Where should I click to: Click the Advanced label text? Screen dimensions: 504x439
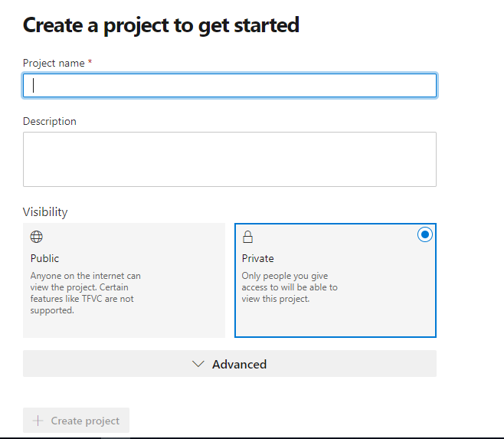coord(239,364)
